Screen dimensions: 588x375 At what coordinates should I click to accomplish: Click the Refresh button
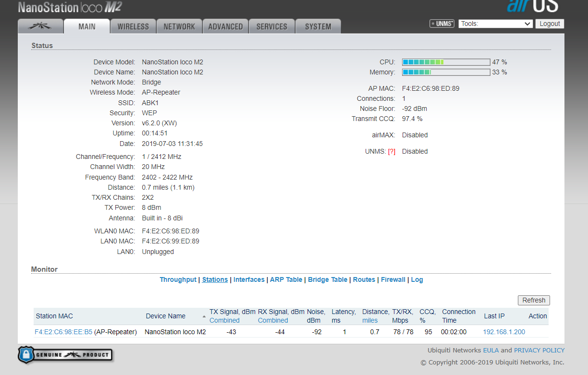[534, 300]
